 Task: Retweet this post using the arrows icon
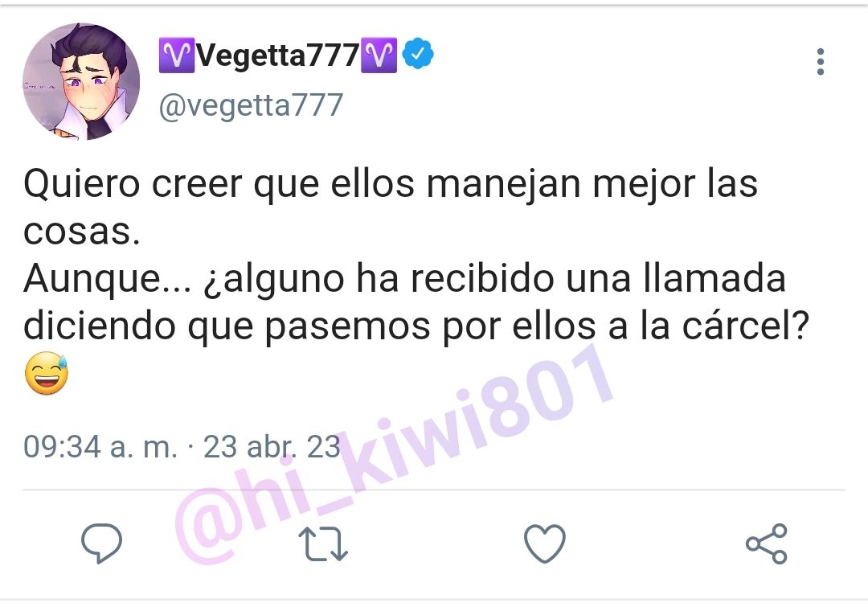[323, 543]
